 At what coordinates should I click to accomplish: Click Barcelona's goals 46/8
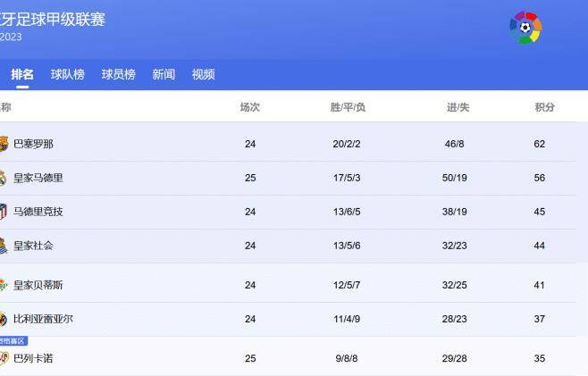(455, 144)
